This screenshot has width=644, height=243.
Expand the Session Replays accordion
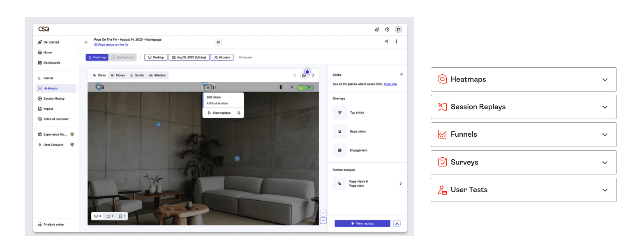(x=523, y=107)
